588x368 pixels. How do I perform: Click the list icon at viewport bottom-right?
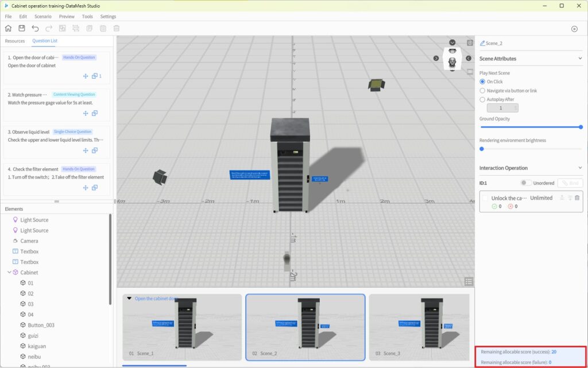click(469, 281)
